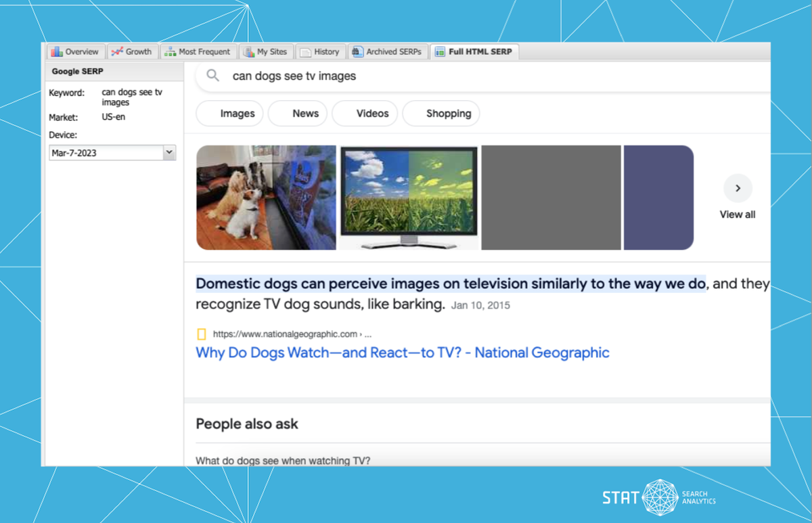The width and height of the screenshot is (812, 523).
Task: Click the My Sites sites icon
Action: [x=248, y=51]
